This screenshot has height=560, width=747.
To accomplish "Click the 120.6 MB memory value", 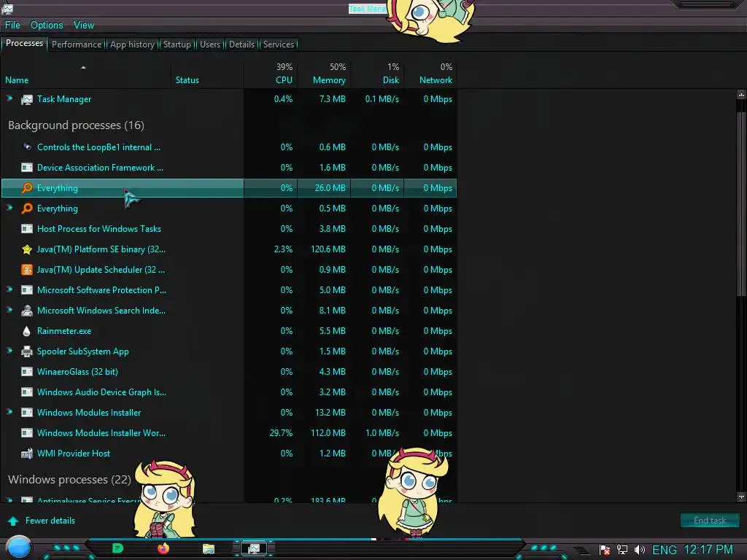I will (x=328, y=249).
